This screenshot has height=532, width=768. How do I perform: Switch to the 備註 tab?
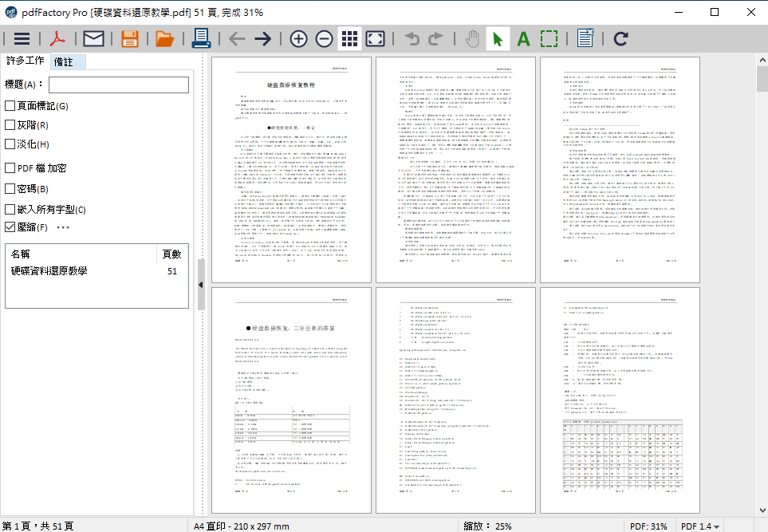(x=67, y=62)
